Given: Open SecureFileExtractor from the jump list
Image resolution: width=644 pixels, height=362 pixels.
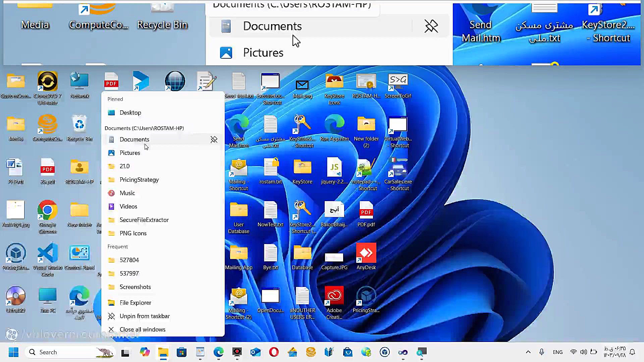Looking at the screenshot, I should (163, 220).
